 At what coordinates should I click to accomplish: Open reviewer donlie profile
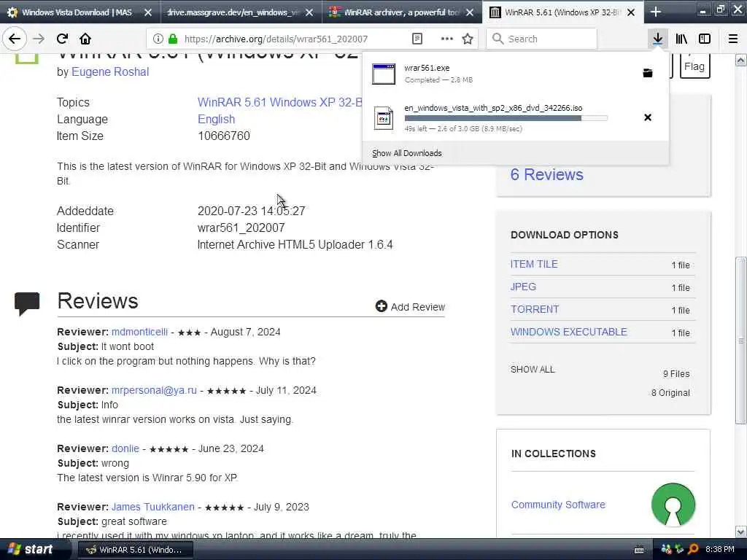(125, 448)
